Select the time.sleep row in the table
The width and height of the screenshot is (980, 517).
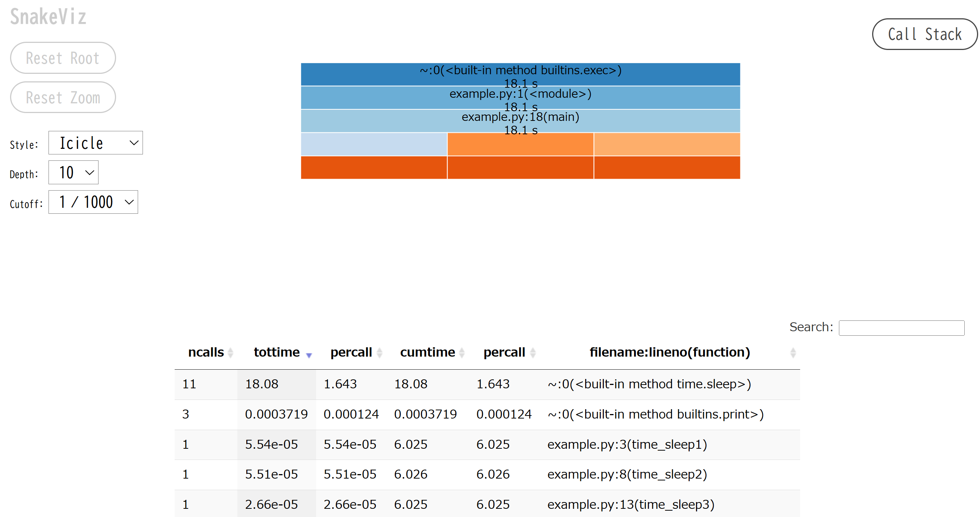pos(456,384)
